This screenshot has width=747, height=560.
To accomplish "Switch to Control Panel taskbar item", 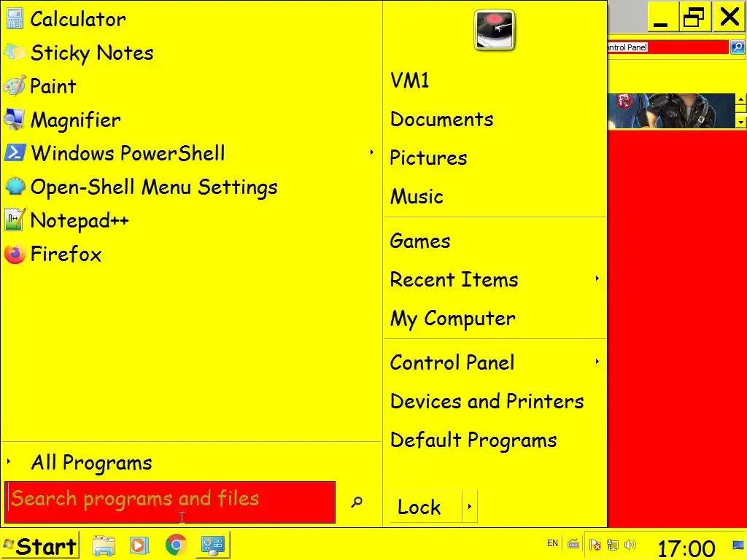I will tap(212, 545).
